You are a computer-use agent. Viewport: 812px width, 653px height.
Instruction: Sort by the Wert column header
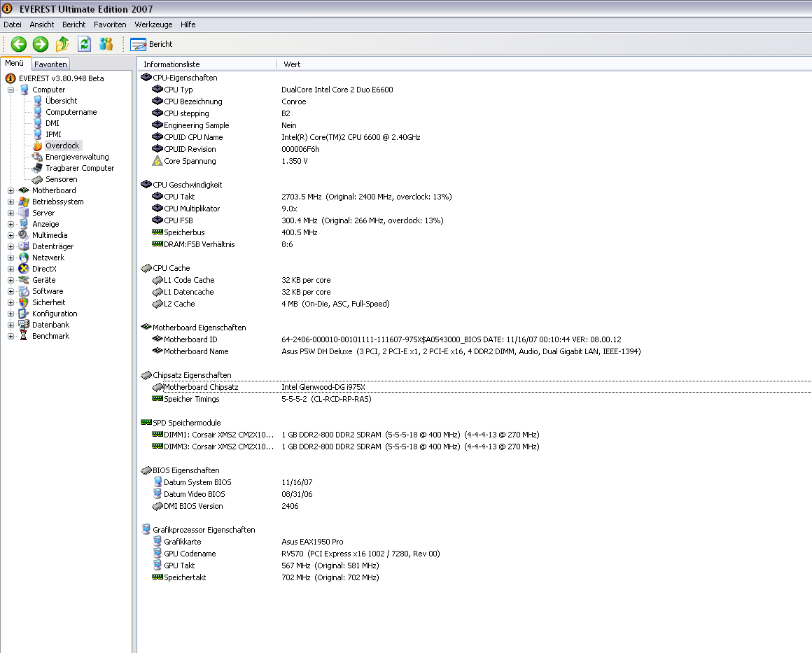point(544,64)
